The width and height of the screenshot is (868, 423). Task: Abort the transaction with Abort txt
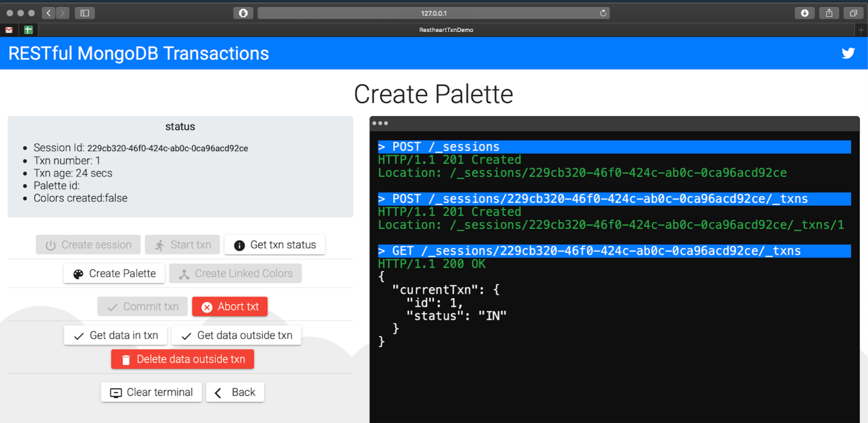coord(230,306)
